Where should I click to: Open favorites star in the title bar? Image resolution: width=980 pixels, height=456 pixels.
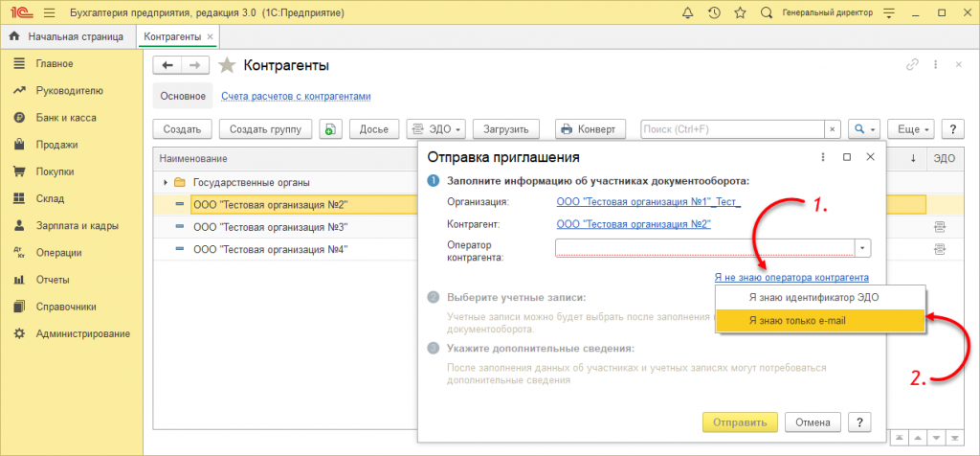coord(740,13)
